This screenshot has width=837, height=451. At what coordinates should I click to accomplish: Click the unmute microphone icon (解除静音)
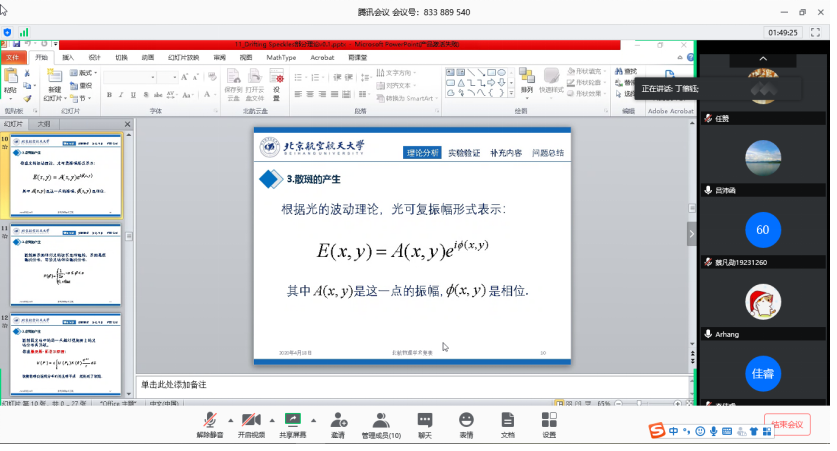(210, 420)
